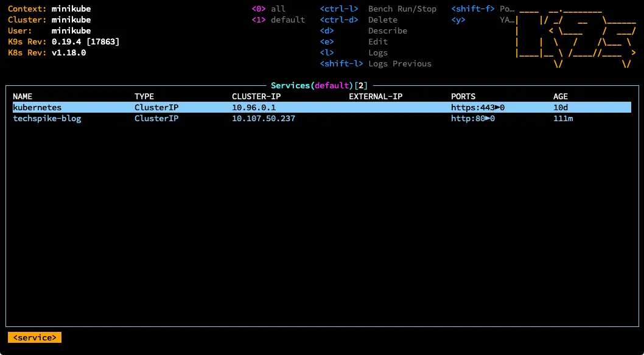
Task: Click the CLUSTER-IP column header
Action: point(256,97)
